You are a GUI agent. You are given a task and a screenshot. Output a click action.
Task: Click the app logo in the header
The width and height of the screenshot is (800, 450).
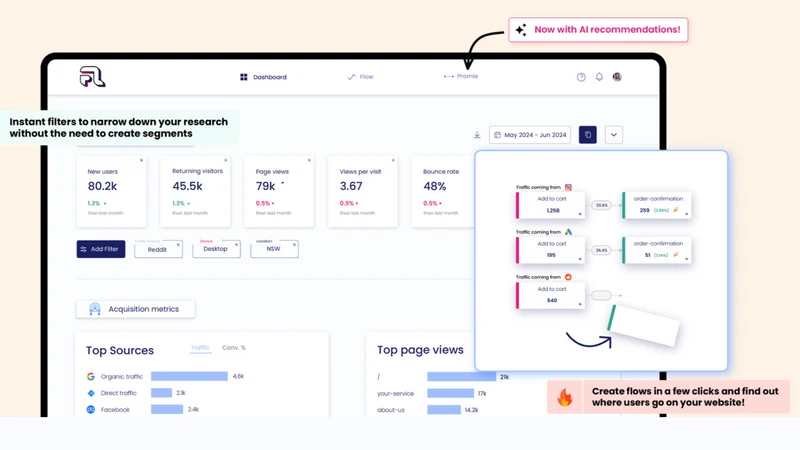click(92, 77)
